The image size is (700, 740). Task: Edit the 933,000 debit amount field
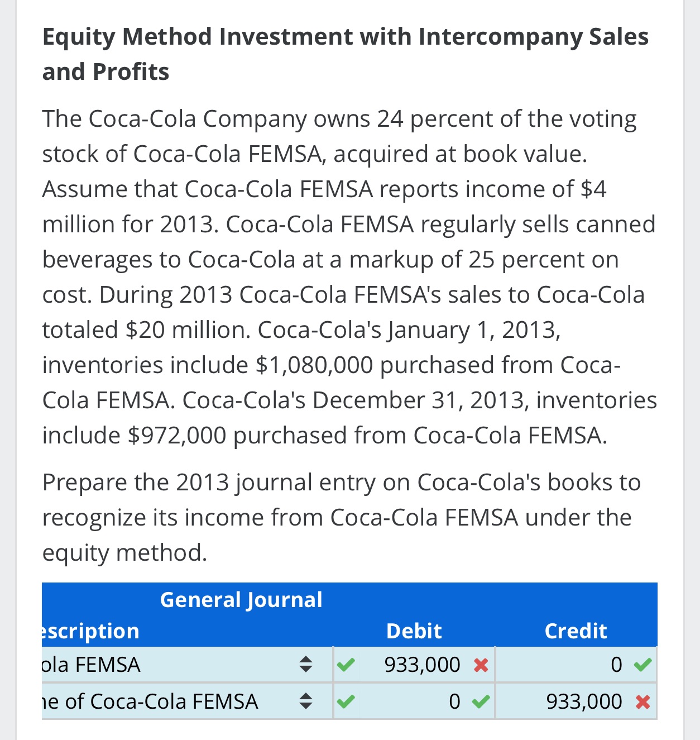422,665
